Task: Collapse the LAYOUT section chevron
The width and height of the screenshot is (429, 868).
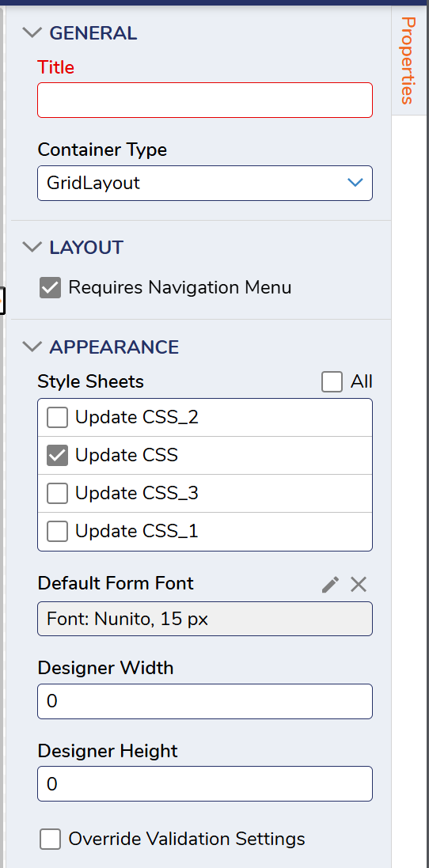Action: 32,248
